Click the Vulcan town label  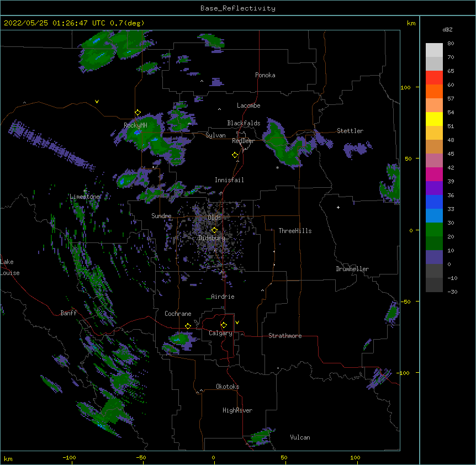(x=300, y=437)
